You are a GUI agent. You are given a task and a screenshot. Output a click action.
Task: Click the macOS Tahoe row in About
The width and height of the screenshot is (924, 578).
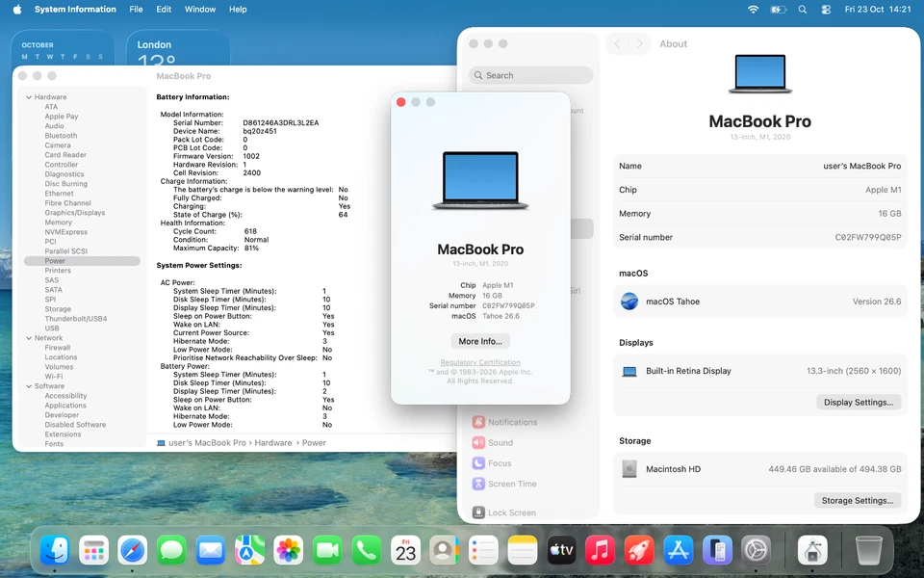(x=760, y=302)
